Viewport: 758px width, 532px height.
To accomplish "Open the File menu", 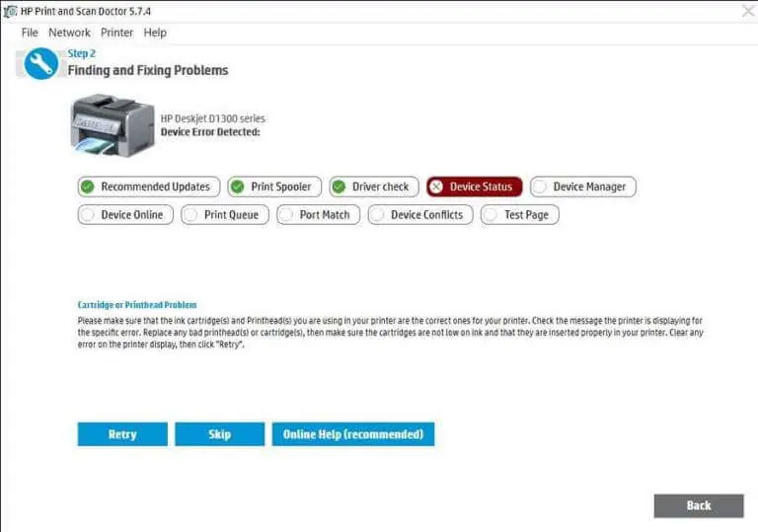I will click(30, 33).
